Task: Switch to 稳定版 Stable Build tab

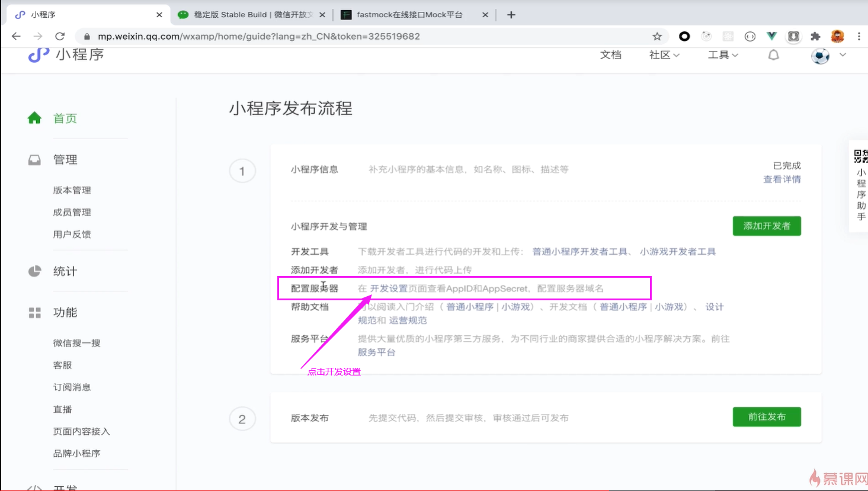Action: 252,15
